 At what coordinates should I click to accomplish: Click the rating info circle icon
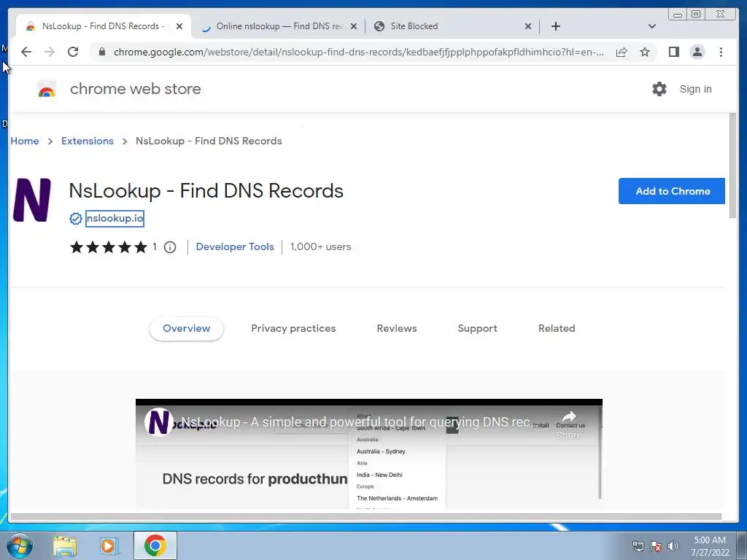pyautogui.click(x=170, y=247)
